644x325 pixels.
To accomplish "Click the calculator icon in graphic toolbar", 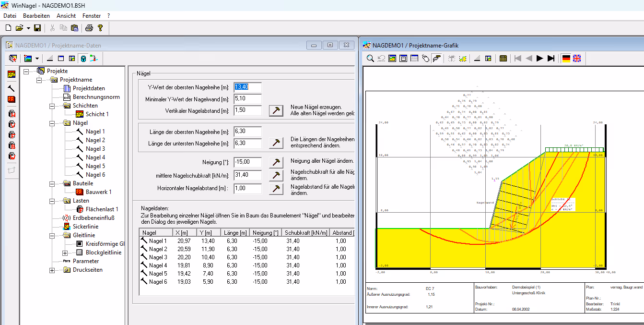I will click(503, 58).
